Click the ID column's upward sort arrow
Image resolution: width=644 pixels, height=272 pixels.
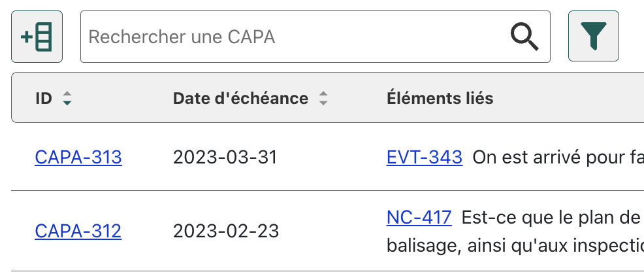(x=67, y=95)
